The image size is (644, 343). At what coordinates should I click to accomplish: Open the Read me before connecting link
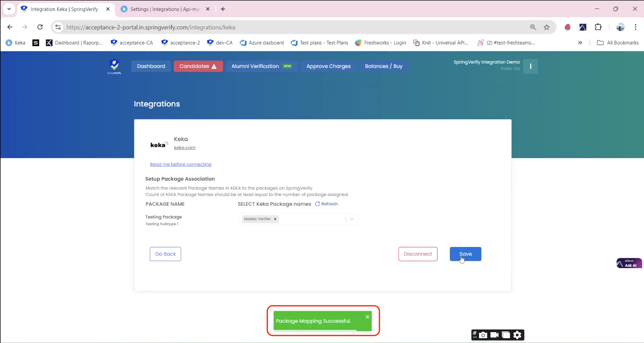click(181, 164)
